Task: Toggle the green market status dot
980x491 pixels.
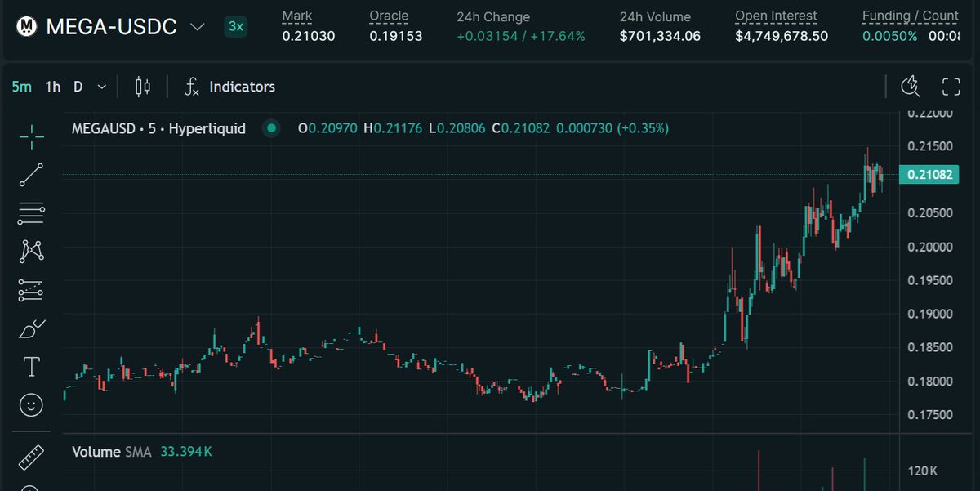Action: click(x=272, y=128)
